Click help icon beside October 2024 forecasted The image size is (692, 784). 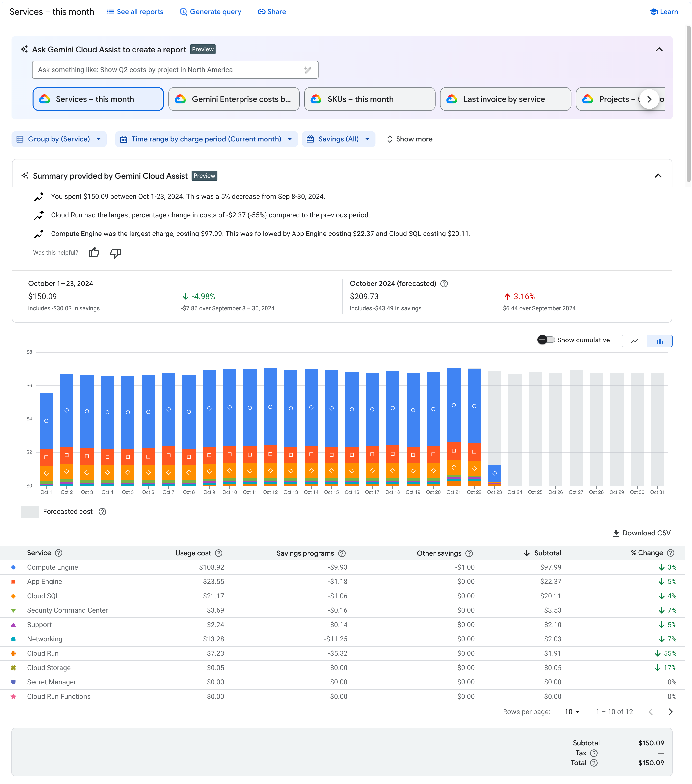(444, 284)
